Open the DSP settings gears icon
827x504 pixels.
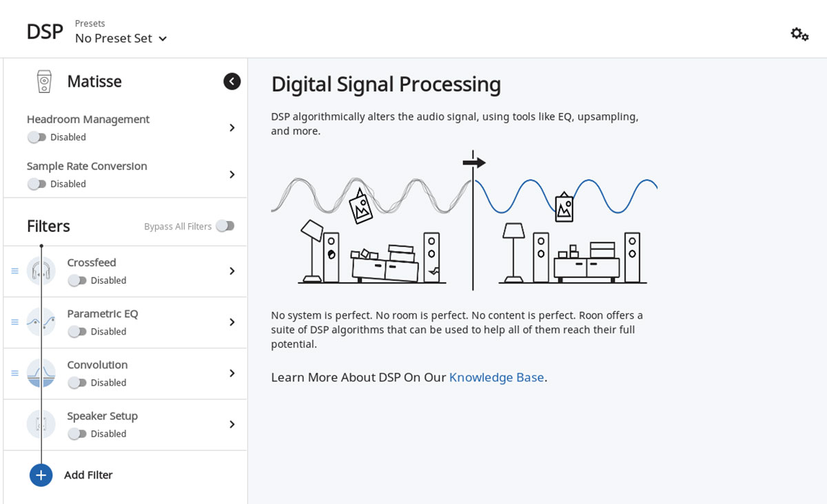coord(799,34)
